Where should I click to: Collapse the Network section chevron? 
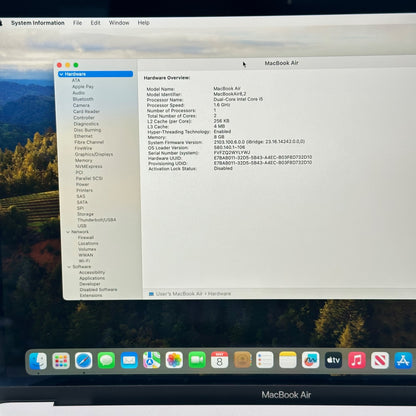click(68, 232)
